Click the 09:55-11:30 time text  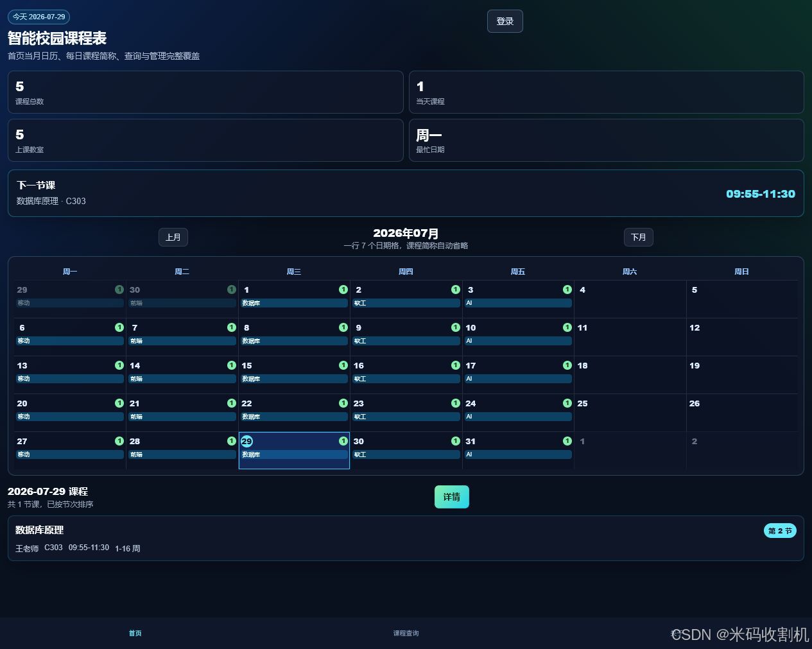(760, 194)
